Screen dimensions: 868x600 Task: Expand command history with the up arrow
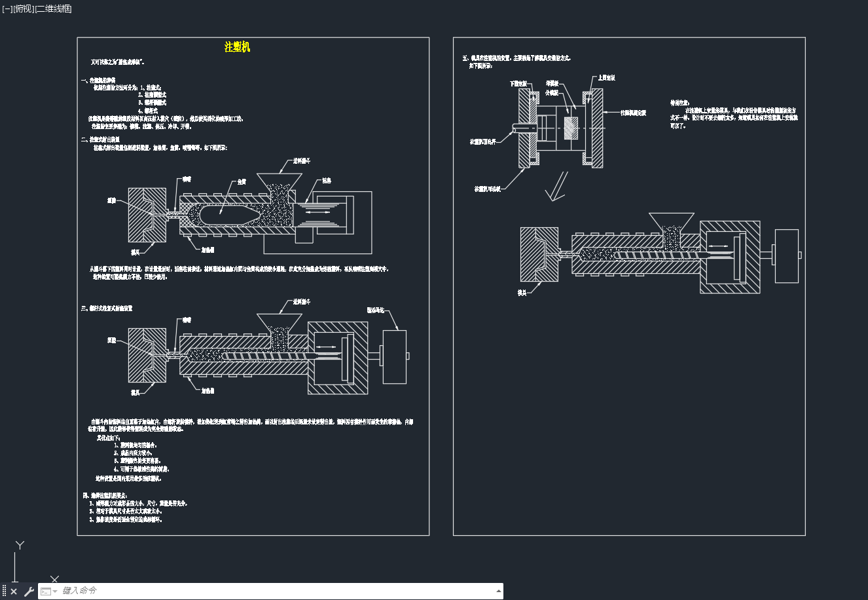[x=499, y=591]
